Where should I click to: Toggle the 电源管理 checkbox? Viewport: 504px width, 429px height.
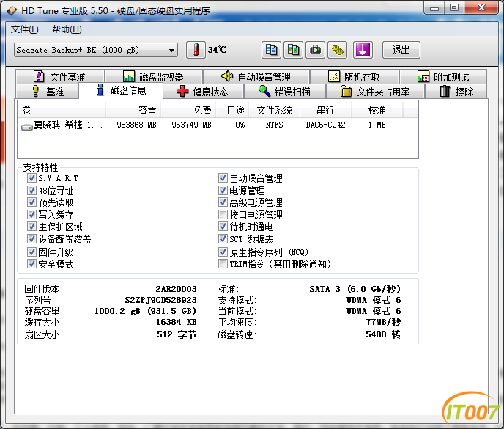223,190
